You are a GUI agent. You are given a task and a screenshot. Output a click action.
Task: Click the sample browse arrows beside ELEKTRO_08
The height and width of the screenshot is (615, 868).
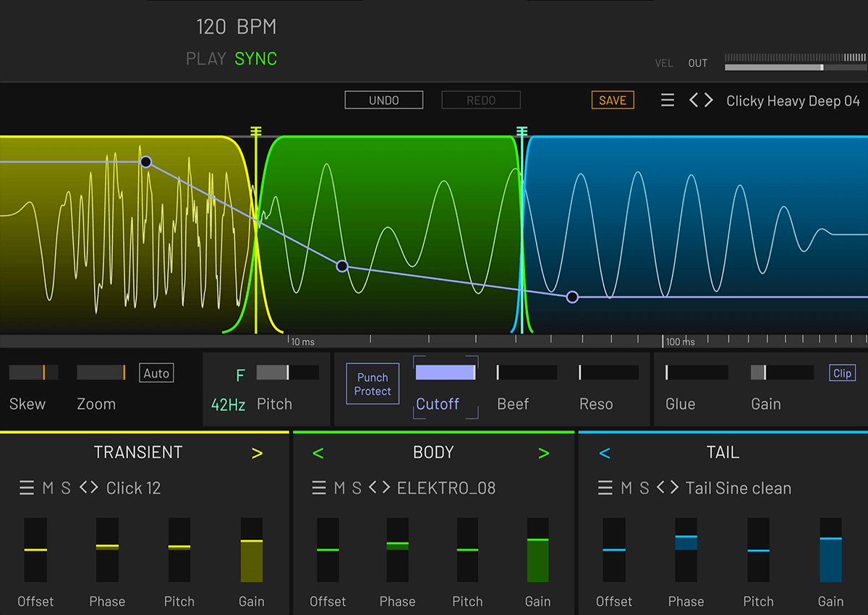380,488
